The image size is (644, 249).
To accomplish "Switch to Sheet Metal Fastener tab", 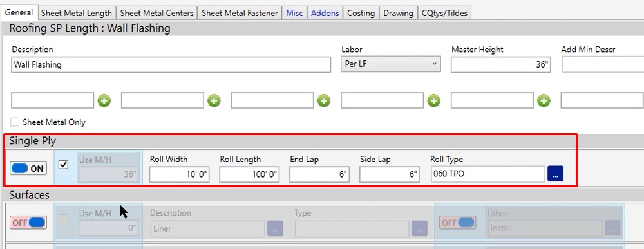I will pos(240,13).
